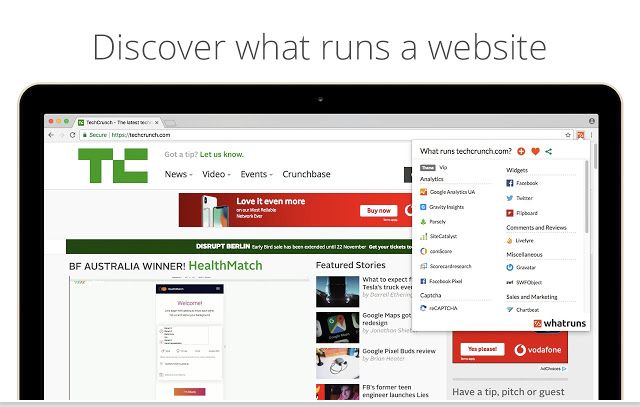Click the Disrupt Berlin banner
This screenshot has width=640, height=407.
click(239, 247)
